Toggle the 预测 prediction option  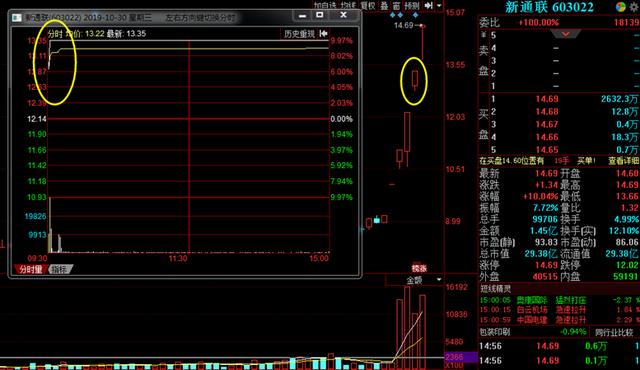coord(411,6)
